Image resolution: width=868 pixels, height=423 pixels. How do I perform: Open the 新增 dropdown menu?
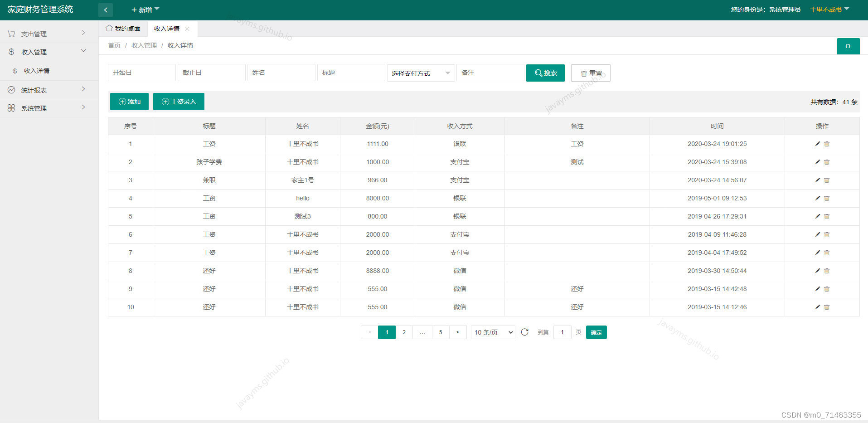coord(145,10)
